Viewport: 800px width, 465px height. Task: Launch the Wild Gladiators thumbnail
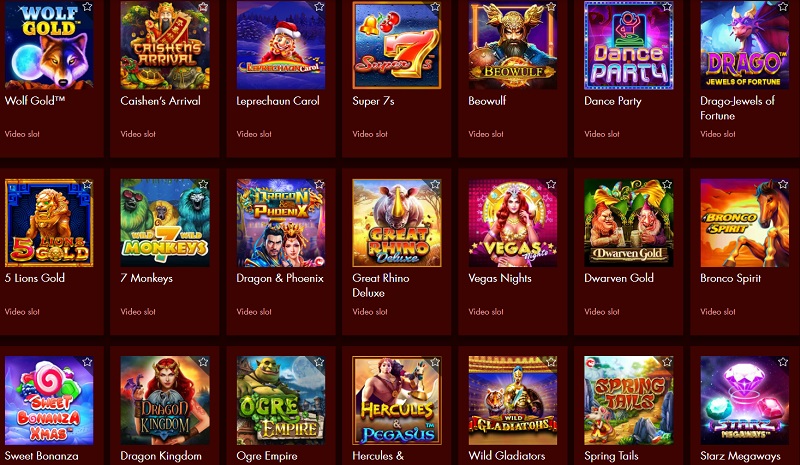click(x=513, y=400)
